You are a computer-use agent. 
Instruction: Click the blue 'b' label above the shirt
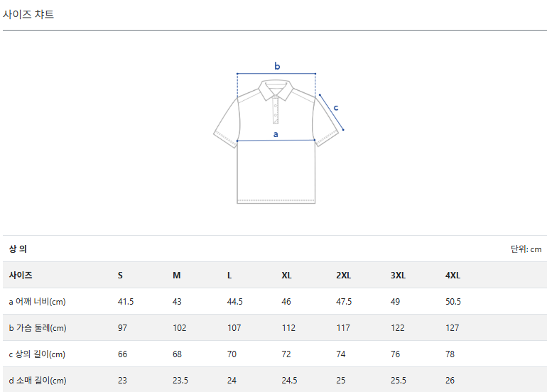[277, 66]
